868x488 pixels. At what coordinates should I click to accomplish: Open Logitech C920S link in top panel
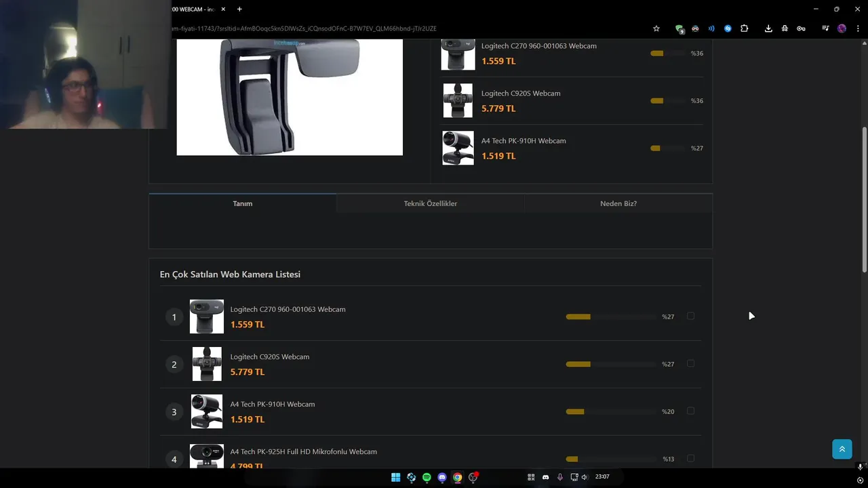click(521, 94)
